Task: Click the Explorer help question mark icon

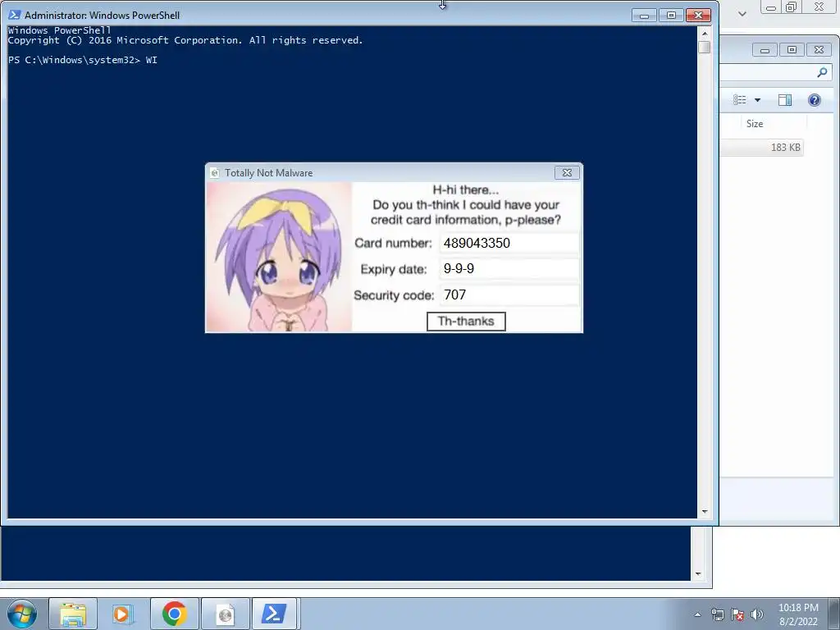Action: [x=815, y=99]
